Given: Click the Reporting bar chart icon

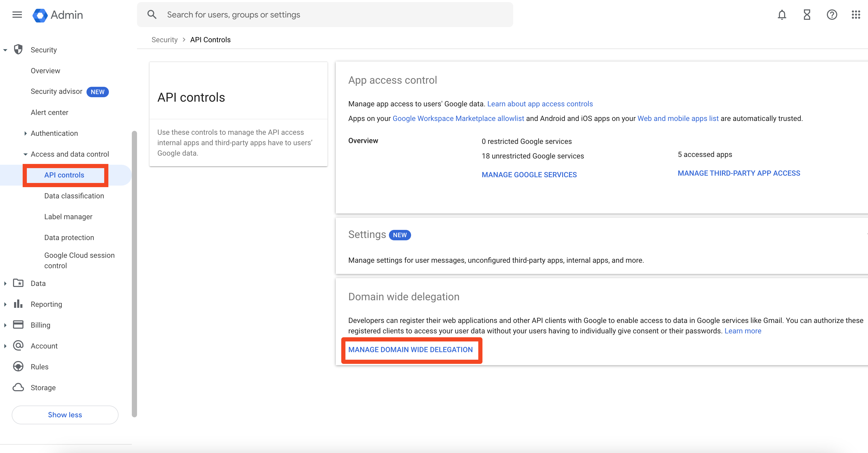Looking at the screenshot, I should 18,304.
